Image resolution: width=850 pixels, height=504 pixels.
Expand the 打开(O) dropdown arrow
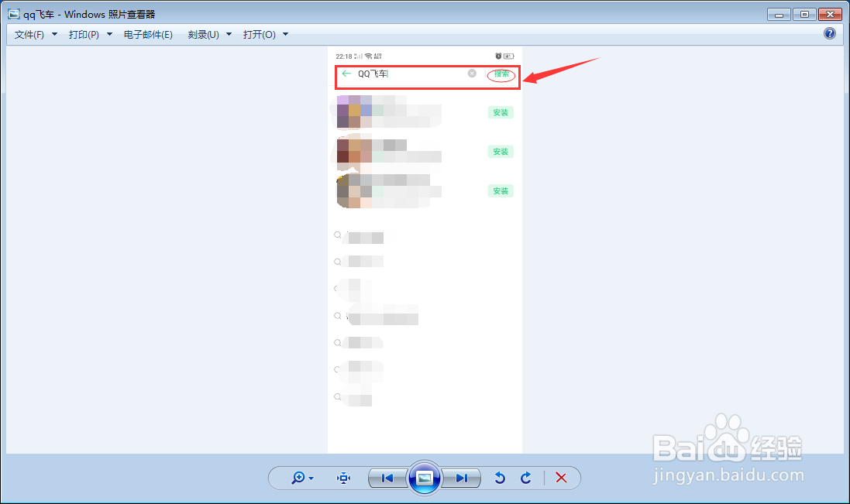coord(286,35)
